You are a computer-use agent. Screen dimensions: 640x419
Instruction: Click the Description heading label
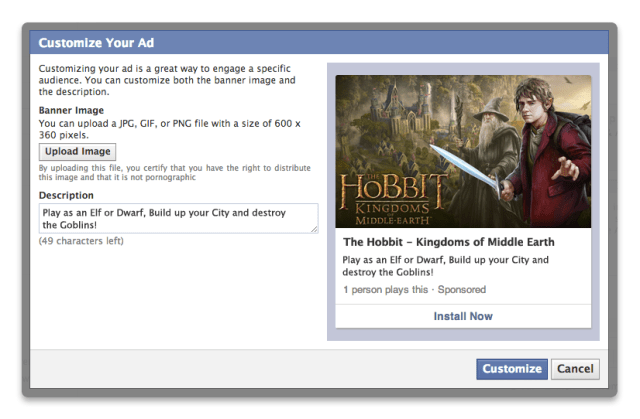pyautogui.click(x=66, y=195)
